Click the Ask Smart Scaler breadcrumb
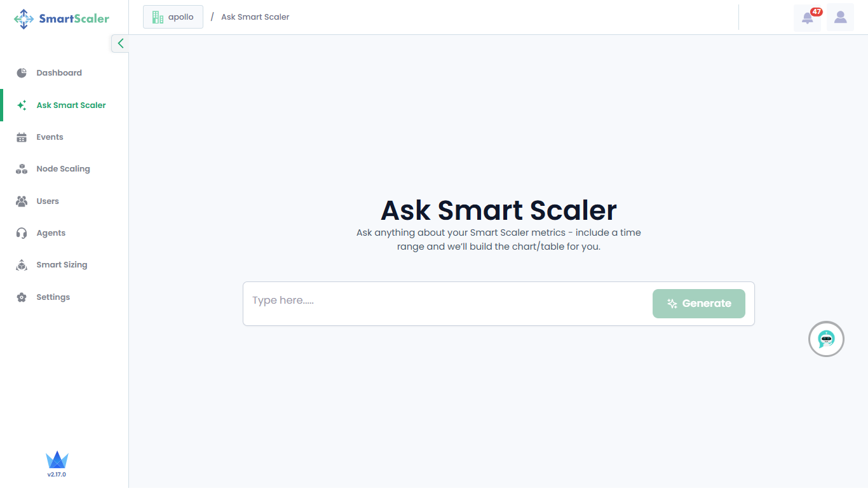This screenshot has width=868, height=500. tap(255, 17)
